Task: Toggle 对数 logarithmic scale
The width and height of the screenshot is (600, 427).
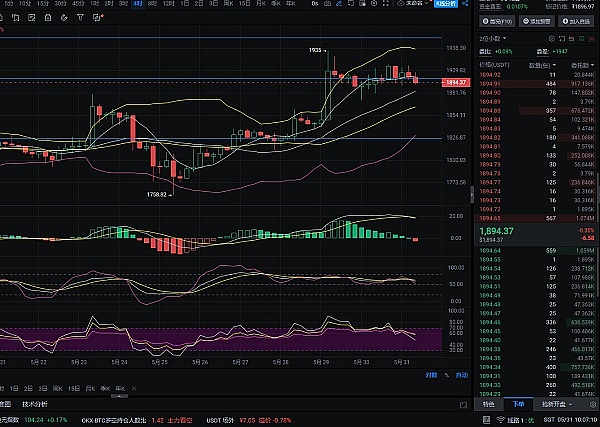Action: 432,375
